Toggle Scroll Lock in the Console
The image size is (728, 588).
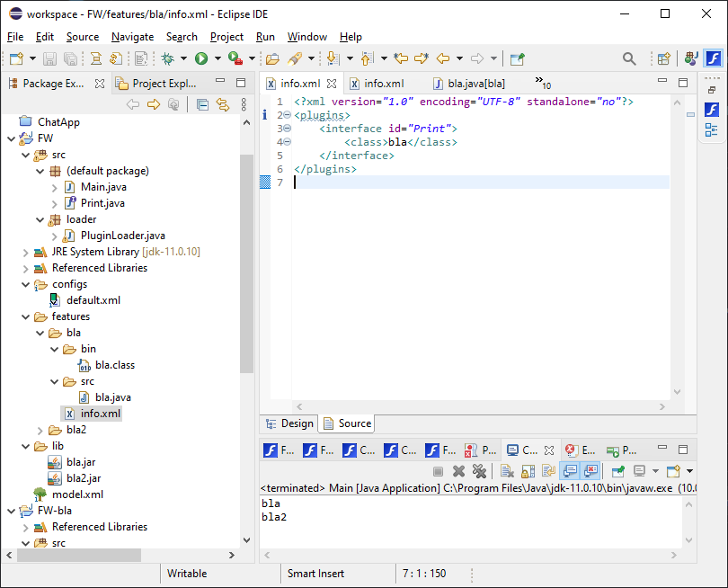(527, 470)
